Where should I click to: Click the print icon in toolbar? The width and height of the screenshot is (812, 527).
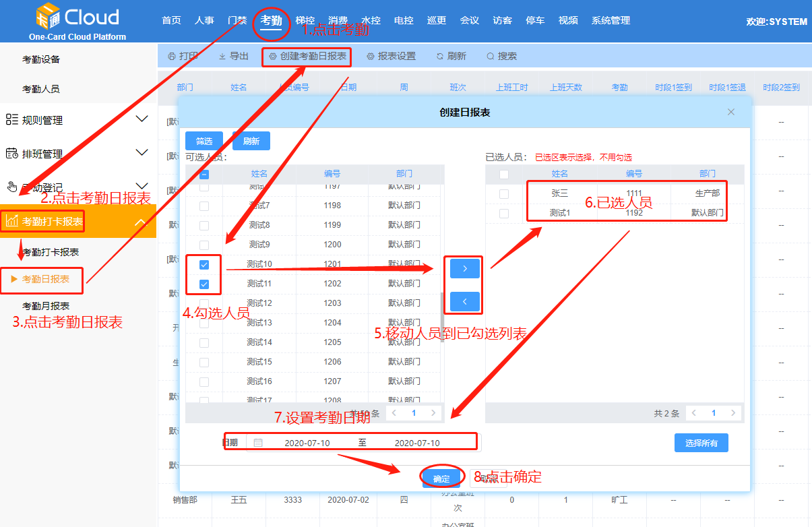(x=171, y=57)
